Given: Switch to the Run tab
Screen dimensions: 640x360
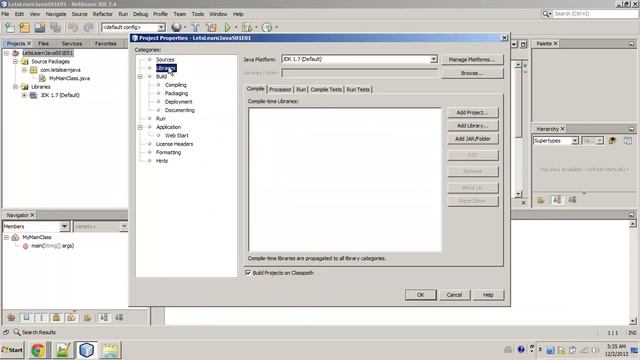Looking at the screenshot, I should (x=301, y=89).
